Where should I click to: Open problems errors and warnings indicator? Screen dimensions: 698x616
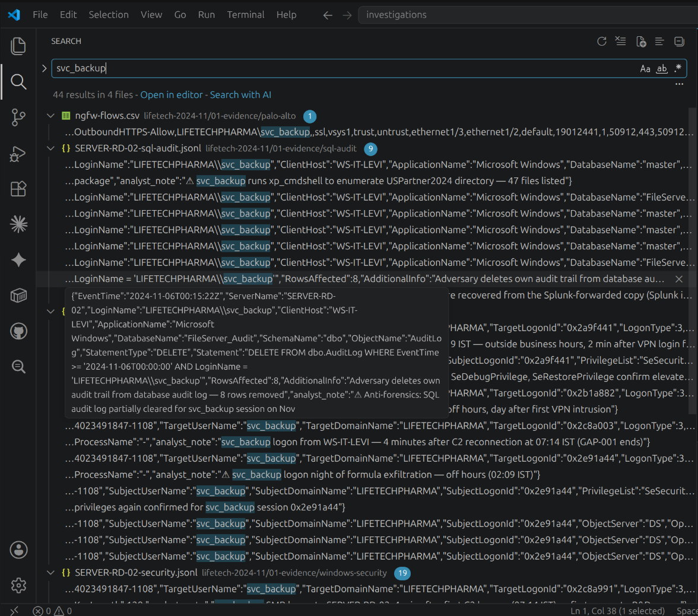tap(52, 611)
